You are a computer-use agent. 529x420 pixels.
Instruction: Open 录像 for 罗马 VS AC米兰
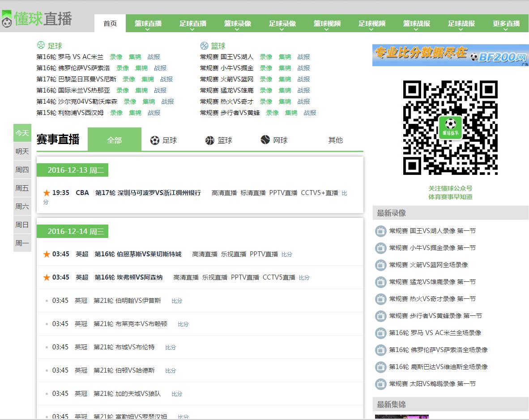point(116,57)
